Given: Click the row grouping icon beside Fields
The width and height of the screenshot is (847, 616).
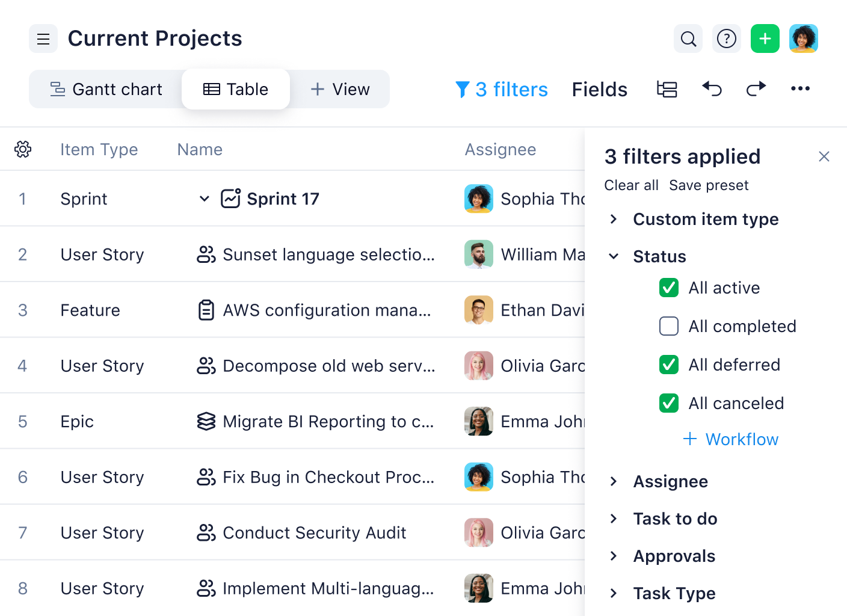Looking at the screenshot, I should pos(667,89).
